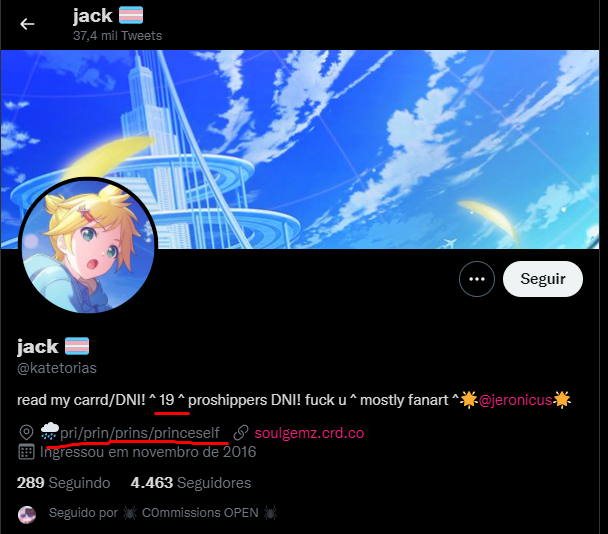This screenshot has width=608, height=534.
Task: Click the small follower avatar in Seguido por
Action: point(27,514)
